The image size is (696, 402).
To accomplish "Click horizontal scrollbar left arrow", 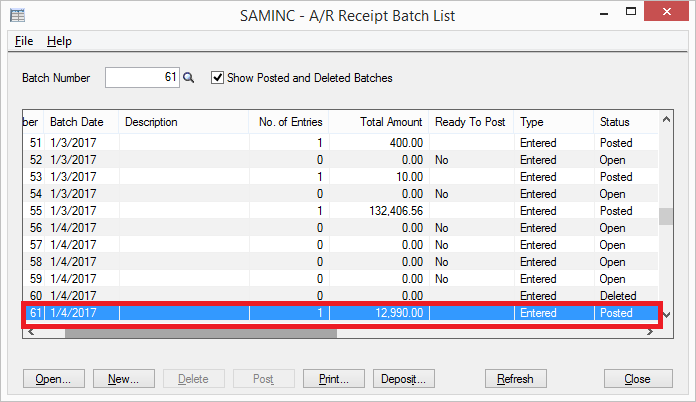I will click(31, 332).
